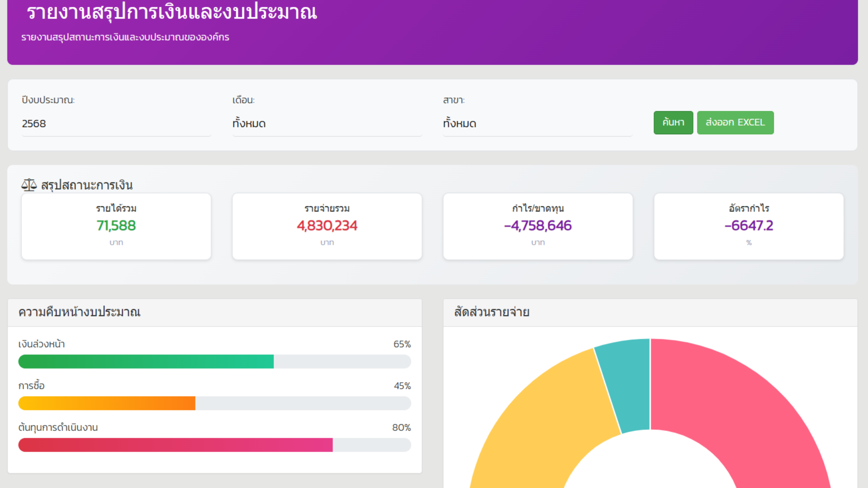Screen dimensions: 868x488
Task: Click the green เงินล่วงหน้า progress bar
Action: tap(146, 362)
